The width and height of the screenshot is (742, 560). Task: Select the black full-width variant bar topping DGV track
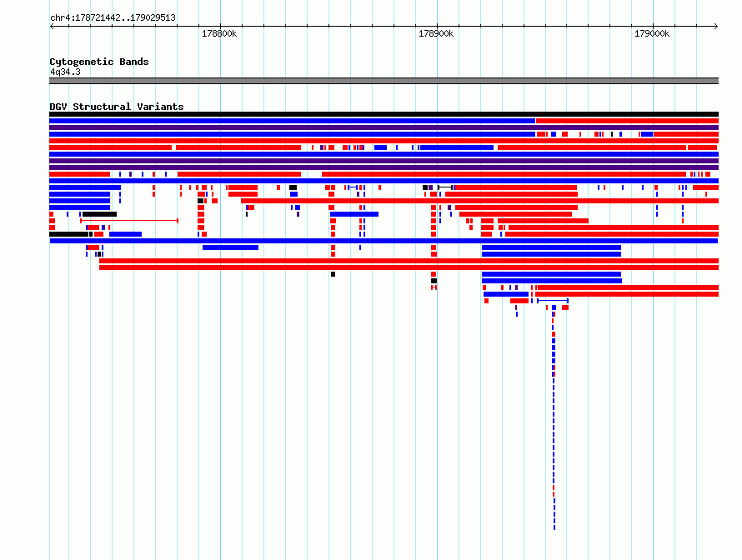point(384,114)
